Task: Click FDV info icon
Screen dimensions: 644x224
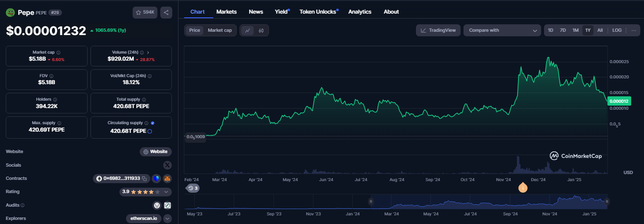Action: (x=51, y=76)
